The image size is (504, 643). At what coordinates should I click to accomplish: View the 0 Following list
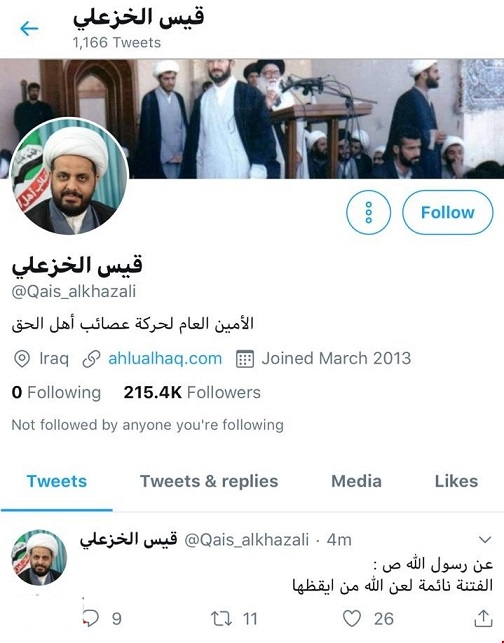pyautogui.click(x=56, y=392)
